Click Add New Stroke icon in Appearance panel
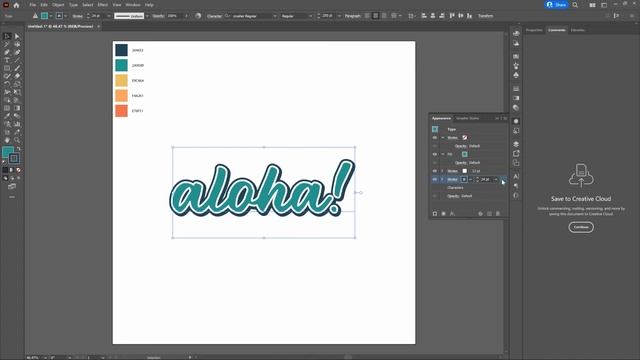The image size is (640, 360). 435,213
